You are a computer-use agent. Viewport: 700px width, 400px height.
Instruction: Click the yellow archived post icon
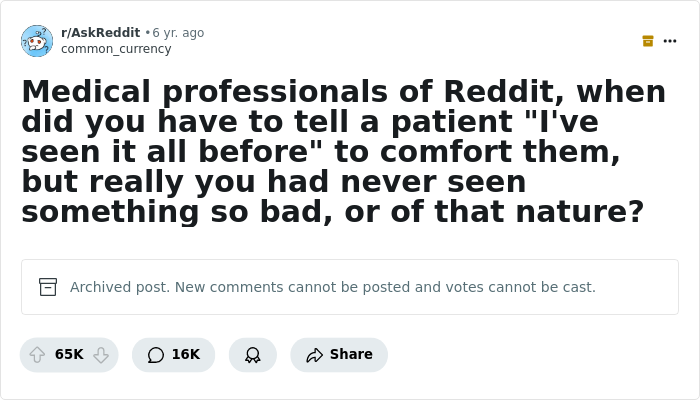648,41
